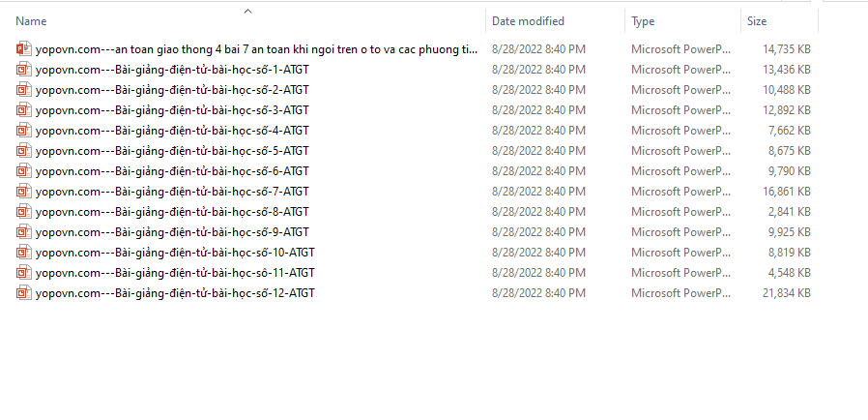Sort the list by Type column
Image resolution: width=868 pixels, height=420 pixels.
tap(643, 20)
